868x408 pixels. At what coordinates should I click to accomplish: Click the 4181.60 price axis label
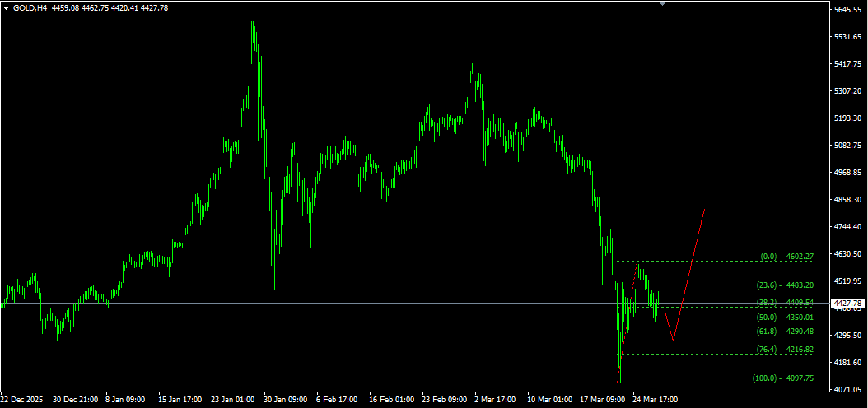pyautogui.click(x=848, y=363)
